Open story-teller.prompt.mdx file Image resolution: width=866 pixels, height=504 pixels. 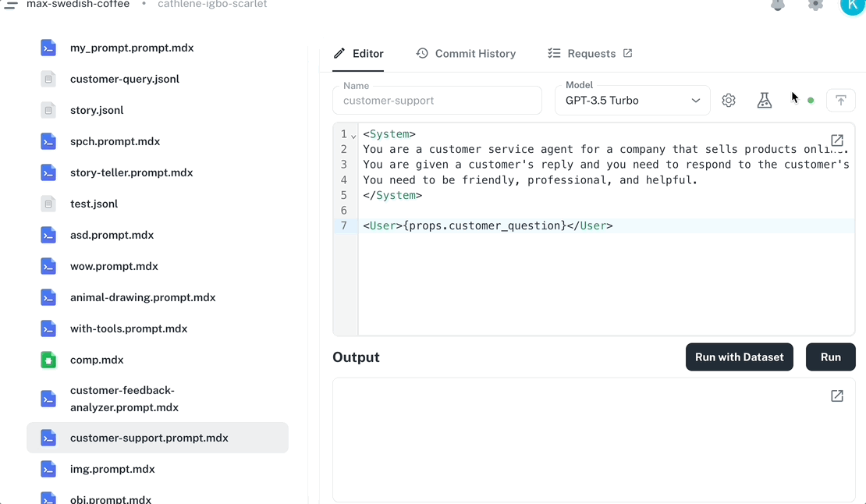tap(131, 172)
